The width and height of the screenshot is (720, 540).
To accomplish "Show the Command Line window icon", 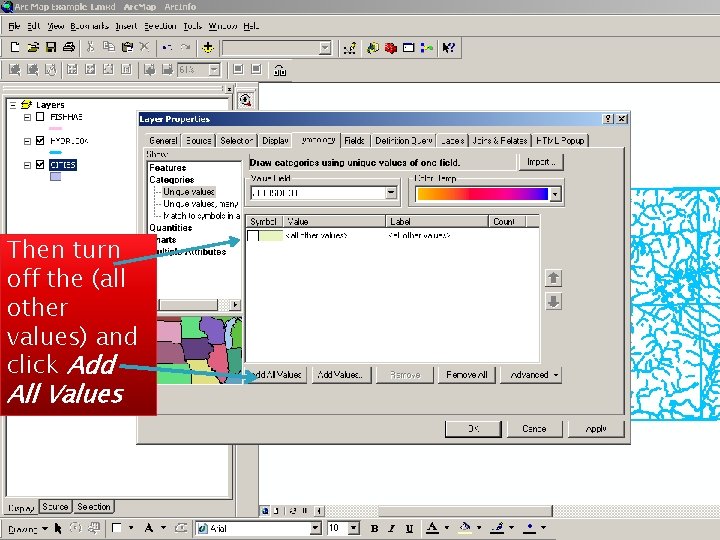I will (x=408, y=48).
